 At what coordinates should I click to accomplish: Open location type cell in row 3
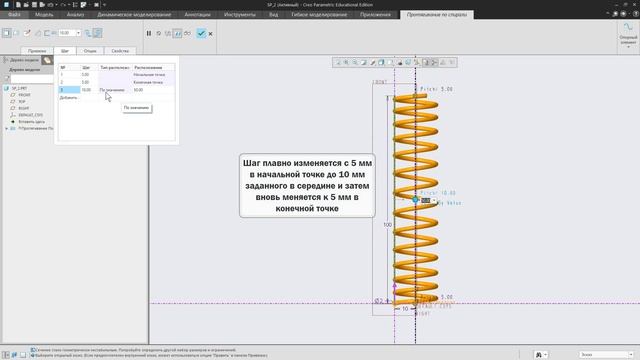[116, 90]
